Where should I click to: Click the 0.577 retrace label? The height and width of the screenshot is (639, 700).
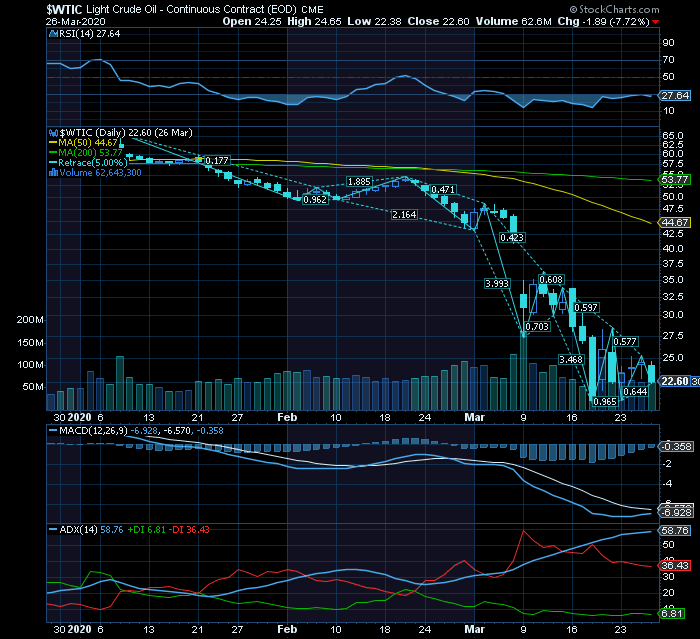pyautogui.click(x=625, y=342)
